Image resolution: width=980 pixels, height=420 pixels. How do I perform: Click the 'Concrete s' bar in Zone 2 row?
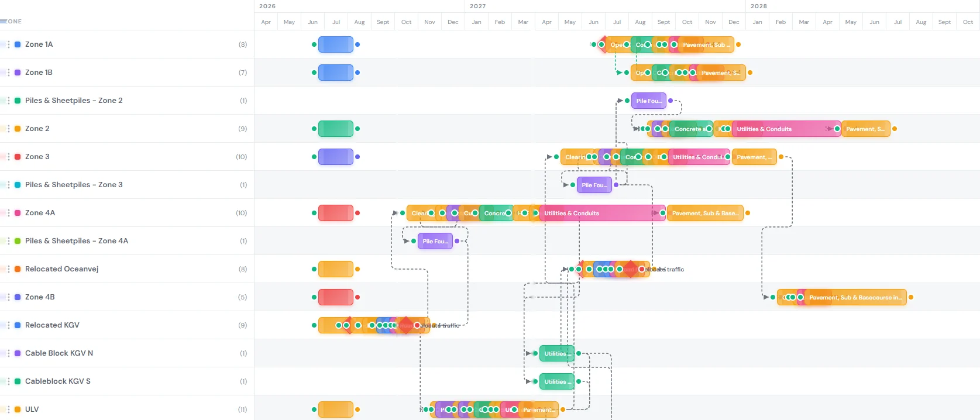click(690, 129)
